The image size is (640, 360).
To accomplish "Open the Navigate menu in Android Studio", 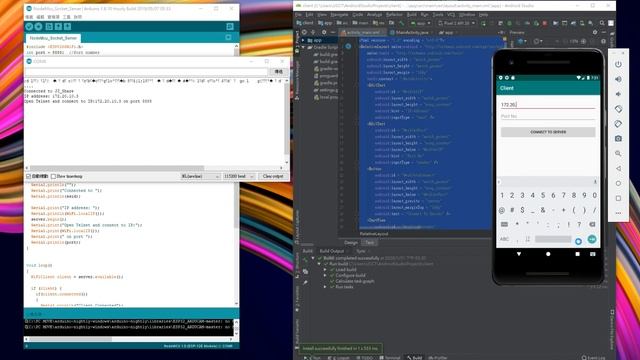I will tap(339, 15).
